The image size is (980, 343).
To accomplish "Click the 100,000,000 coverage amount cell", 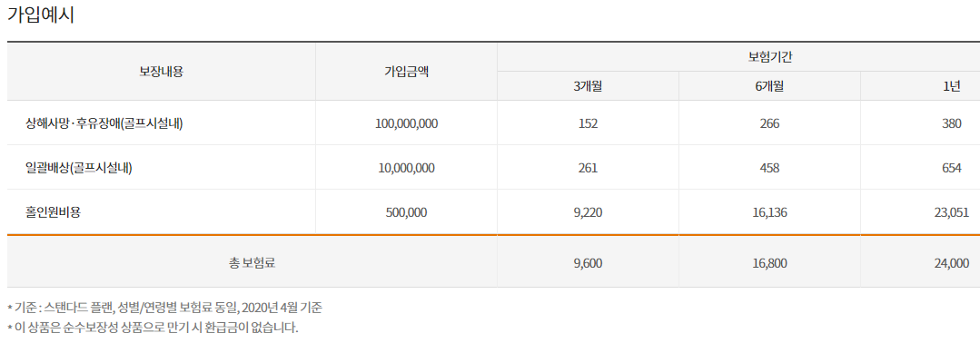I will click(406, 123).
